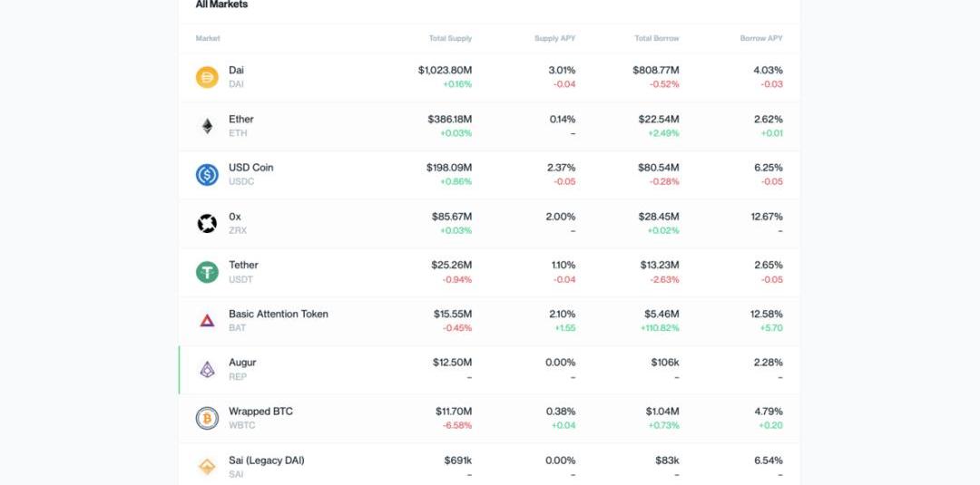Click the Sai Legacy DAI icon
The height and width of the screenshot is (485, 980).
[207, 467]
